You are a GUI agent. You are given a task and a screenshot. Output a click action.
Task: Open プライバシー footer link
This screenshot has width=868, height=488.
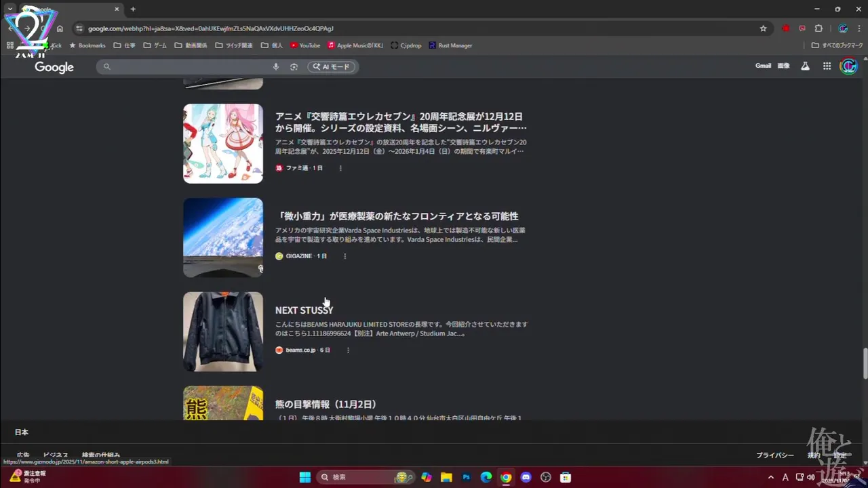775,455
